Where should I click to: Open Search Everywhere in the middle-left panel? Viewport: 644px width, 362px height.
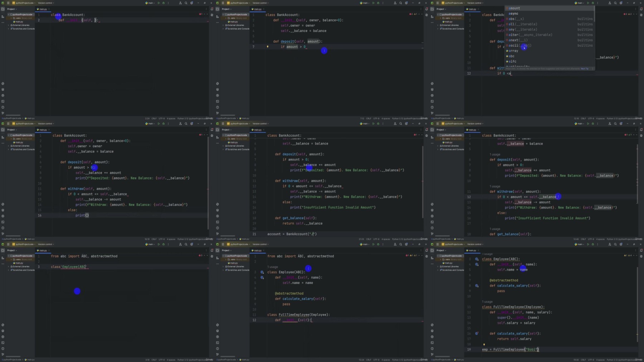click(186, 124)
